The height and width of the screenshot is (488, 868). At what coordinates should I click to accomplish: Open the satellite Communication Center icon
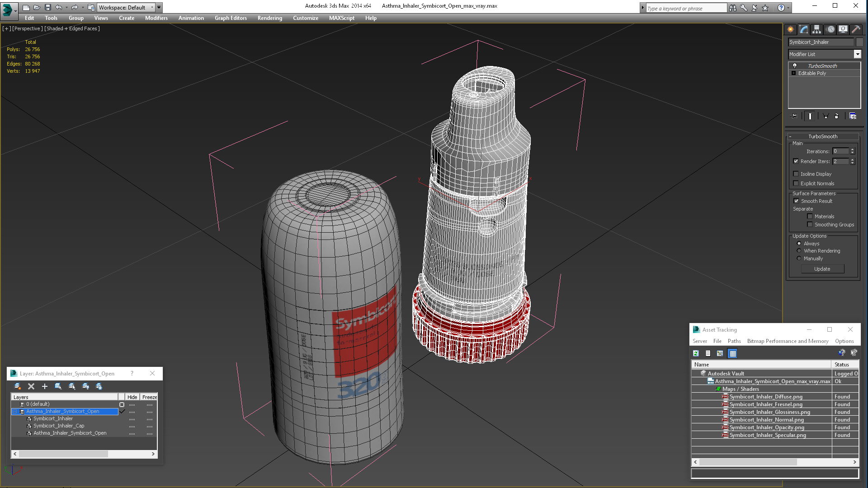755,8
